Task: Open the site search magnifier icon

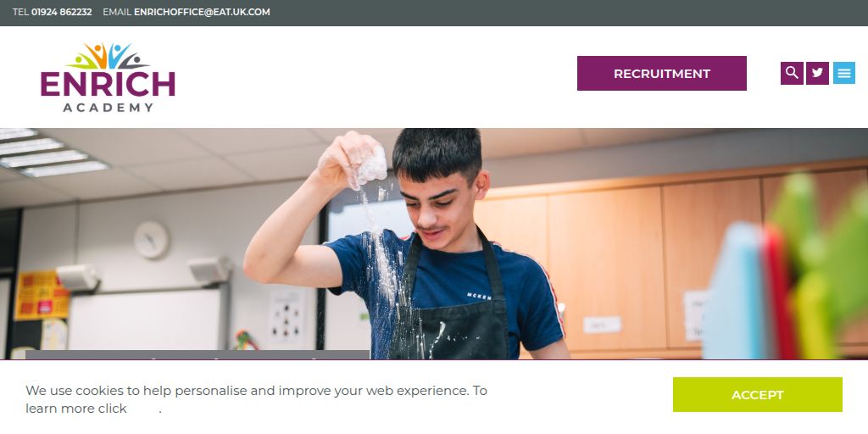Action: 792,73
